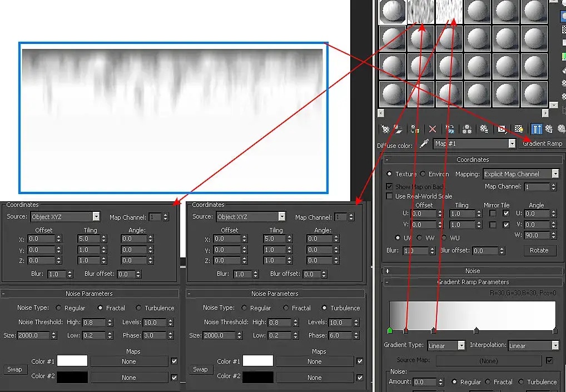
Task: Open the Gradient Type dropdown
Action: tap(446, 346)
